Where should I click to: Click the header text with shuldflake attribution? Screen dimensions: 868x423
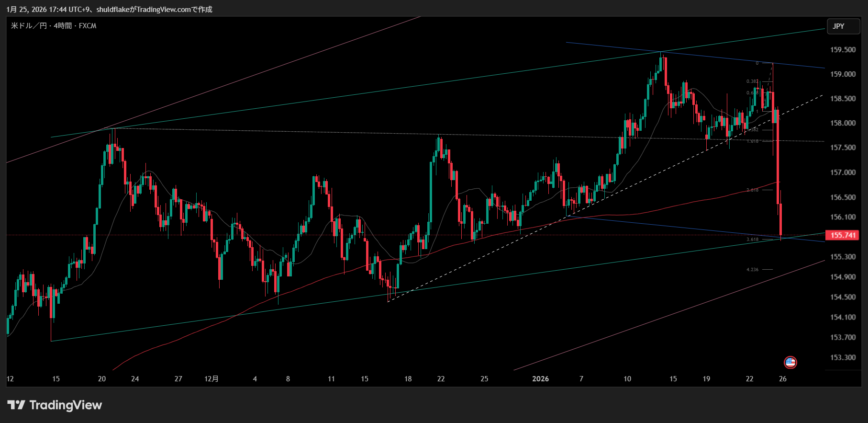(109, 9)
